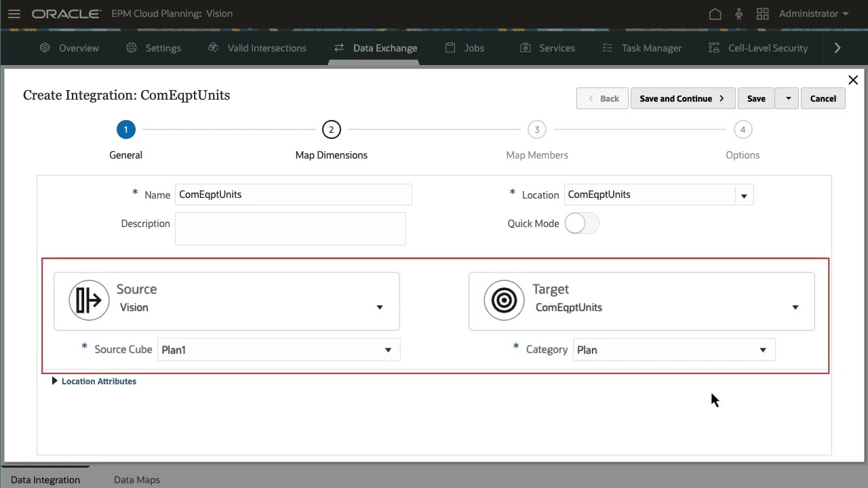Cancel the integration creation
The image size is (868, 488).
tap(823, 98)
